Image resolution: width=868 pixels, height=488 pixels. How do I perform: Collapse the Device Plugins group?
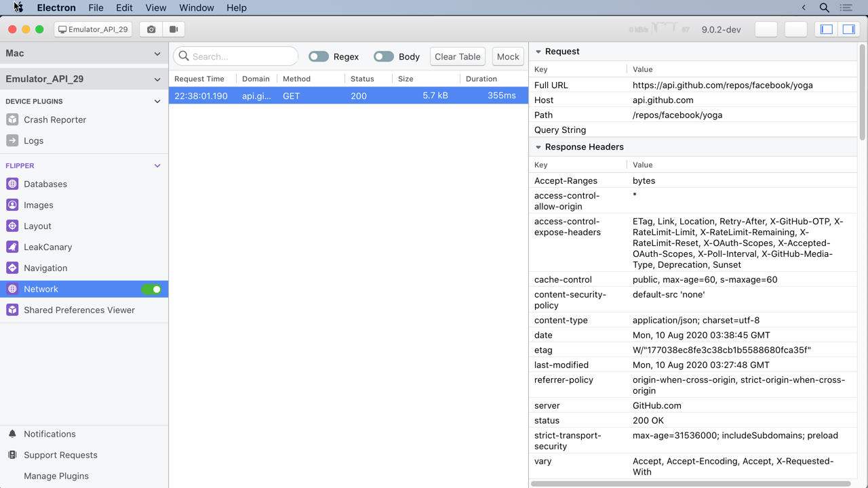tap(157, 101)
